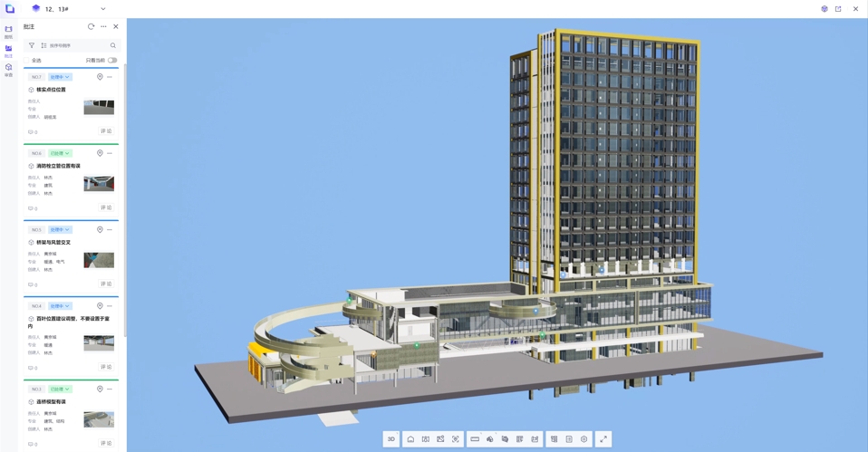Image resolution: width=868 pixels, height=452 pixels.
Task: Activate the measure ruler tool
Action: 475,439
